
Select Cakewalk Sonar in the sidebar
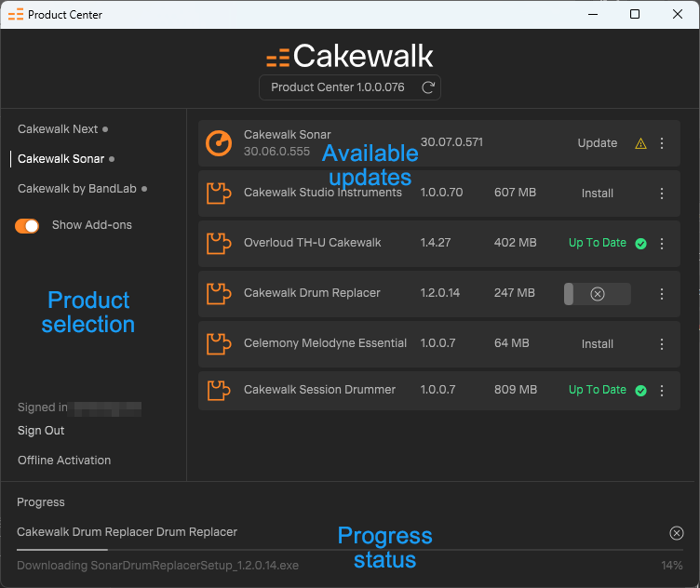click(61, 159)
